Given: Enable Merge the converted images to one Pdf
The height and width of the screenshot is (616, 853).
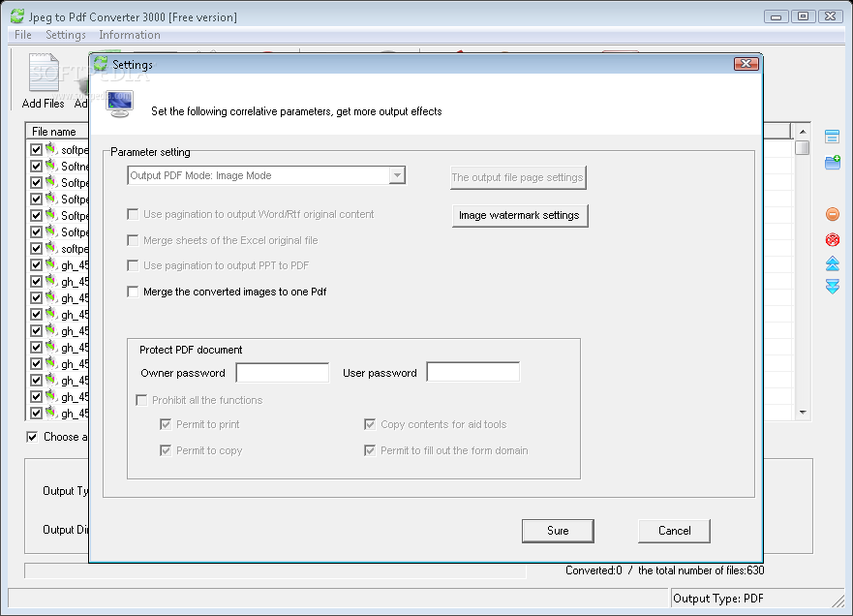Looking at the screenshot, I should coord(133,292).
